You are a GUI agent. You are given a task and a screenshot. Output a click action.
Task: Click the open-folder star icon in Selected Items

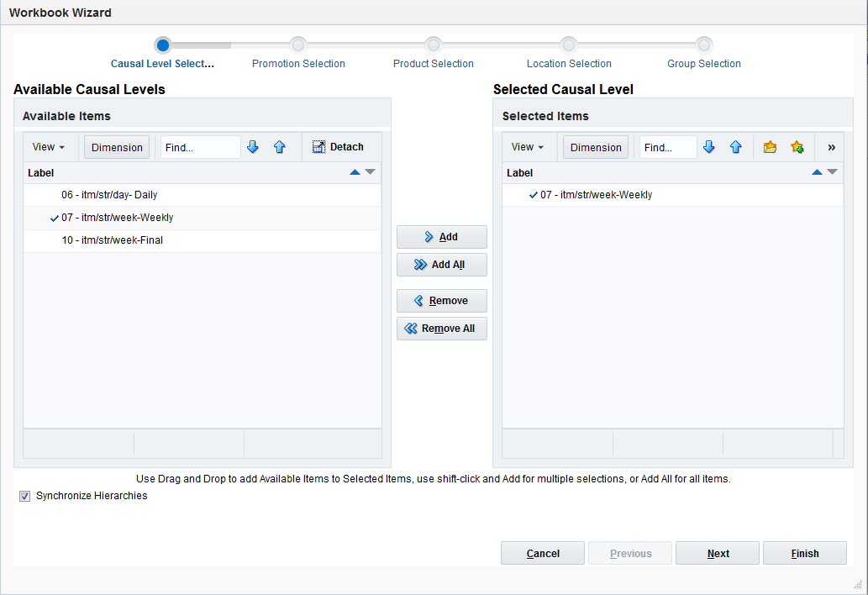pyautogui.click(x=770, y=147)
